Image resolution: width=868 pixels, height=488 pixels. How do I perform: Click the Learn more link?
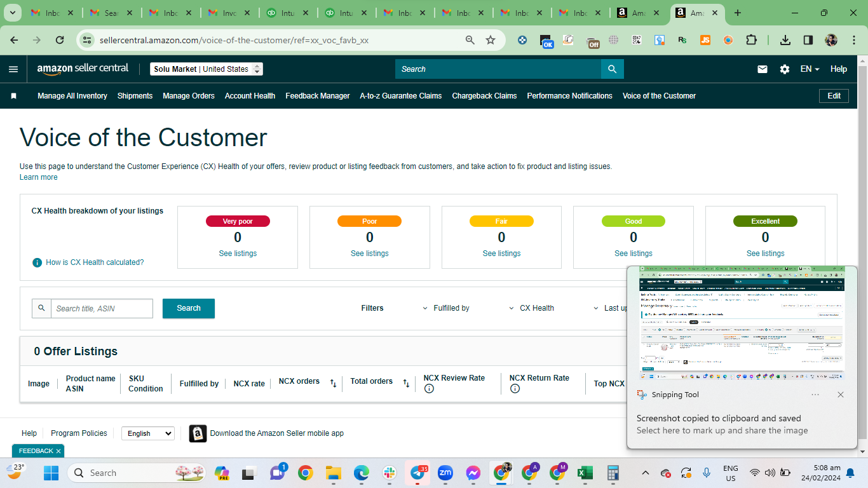tap(39, 177)
